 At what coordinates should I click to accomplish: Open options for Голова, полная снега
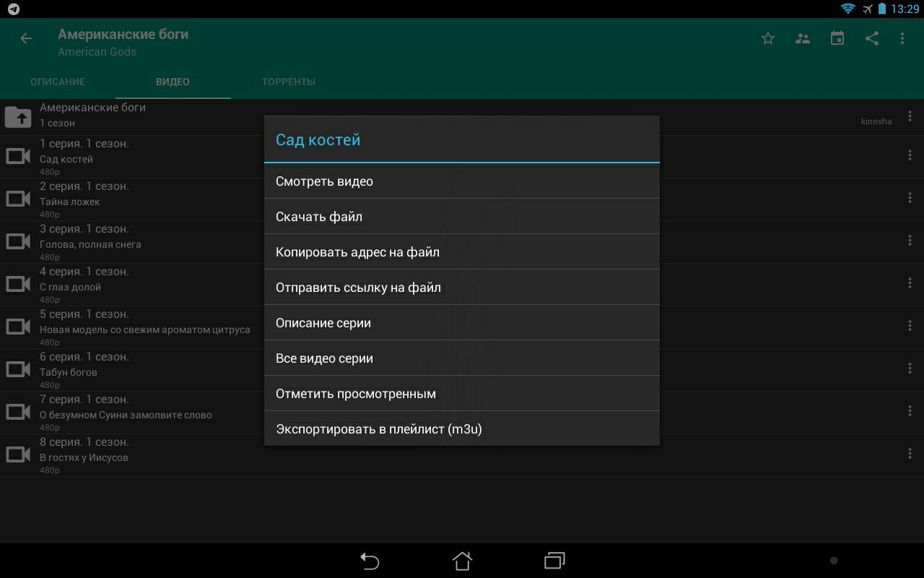pos(910,241)
